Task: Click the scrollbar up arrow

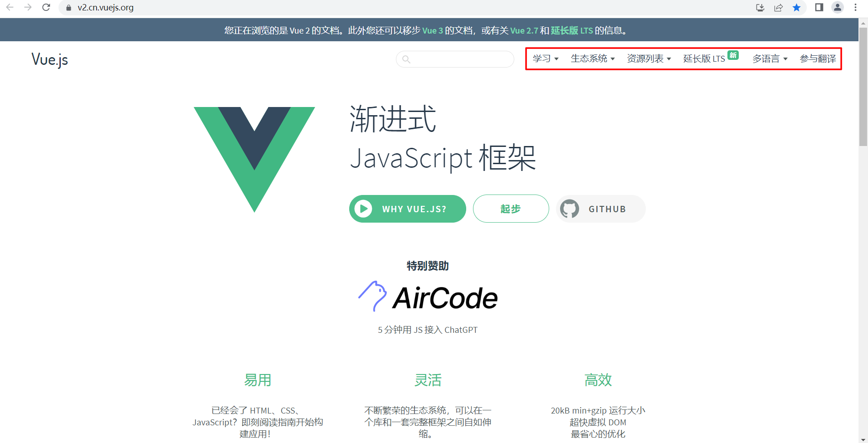Action: point(863,22)
